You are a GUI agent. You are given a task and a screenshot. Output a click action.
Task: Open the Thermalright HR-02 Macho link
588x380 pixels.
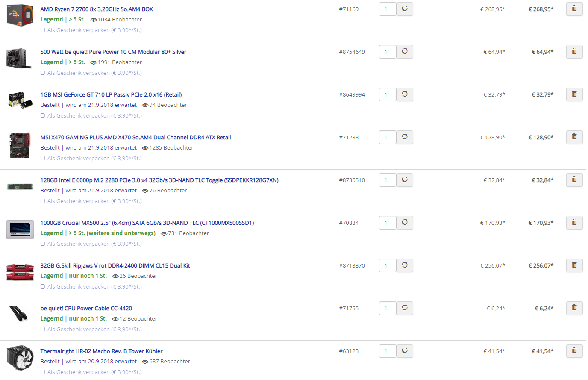(x=101, y=351)
